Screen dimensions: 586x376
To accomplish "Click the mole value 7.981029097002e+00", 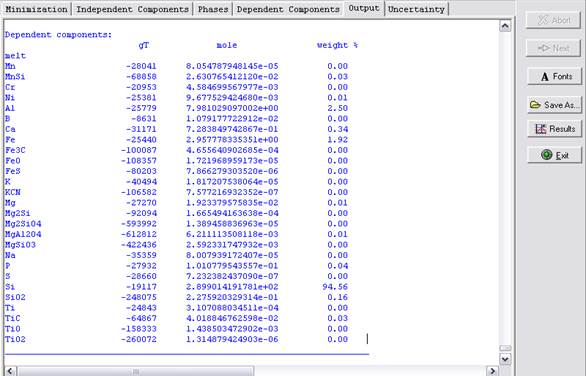I will pyautogui.click(x=232, y=108).
